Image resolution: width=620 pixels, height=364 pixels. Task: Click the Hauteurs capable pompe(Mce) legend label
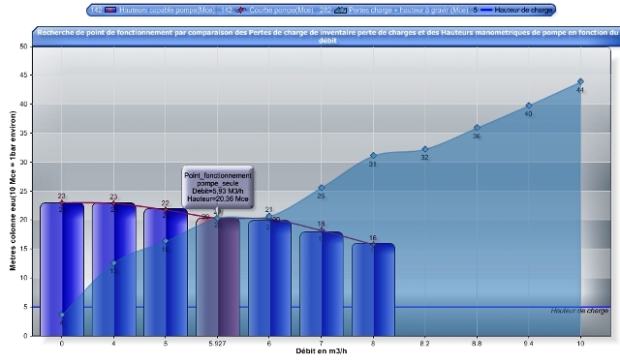(x=167, y=10)
